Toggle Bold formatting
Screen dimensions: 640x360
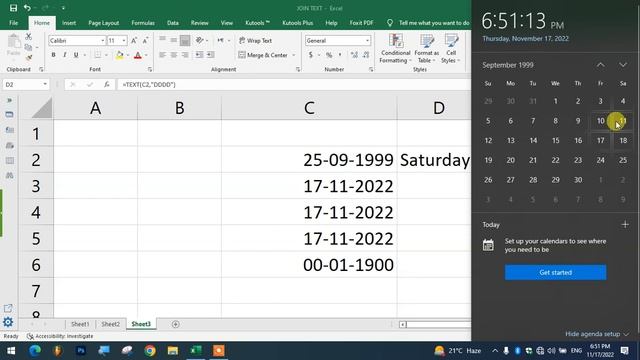pyautogui.click(x=53, y=55)
